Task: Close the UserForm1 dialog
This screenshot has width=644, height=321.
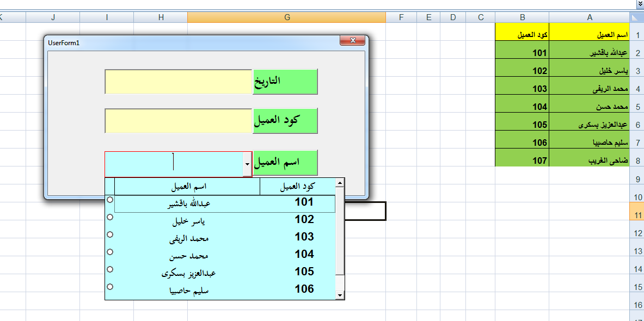Action: pyautogui.click(x=352, y=40)
